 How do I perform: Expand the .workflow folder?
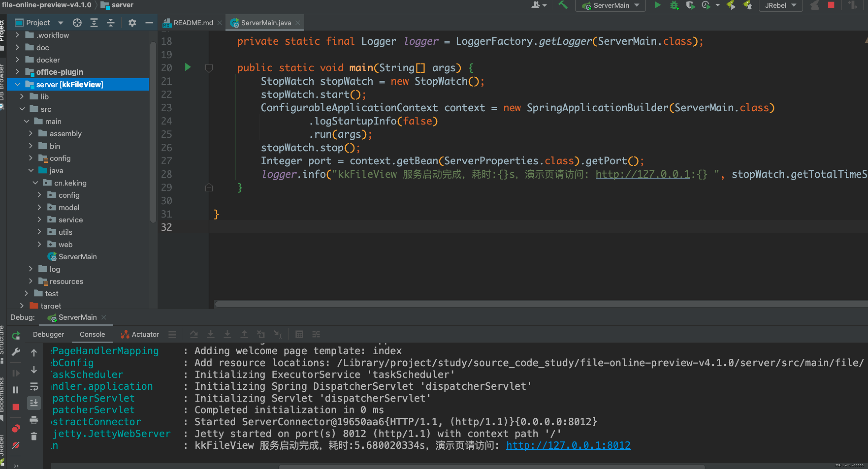coord(17,35)
